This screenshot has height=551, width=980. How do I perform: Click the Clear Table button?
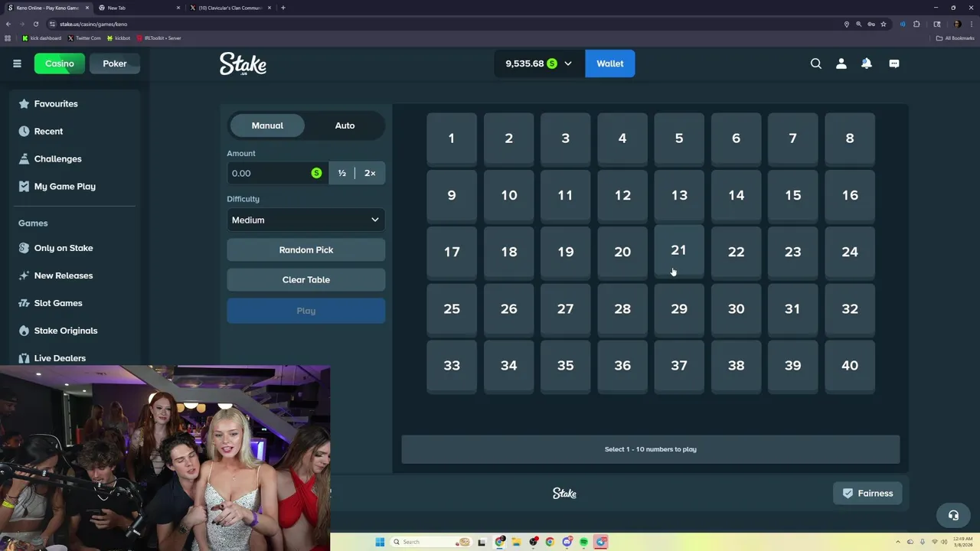click(306, 279)
